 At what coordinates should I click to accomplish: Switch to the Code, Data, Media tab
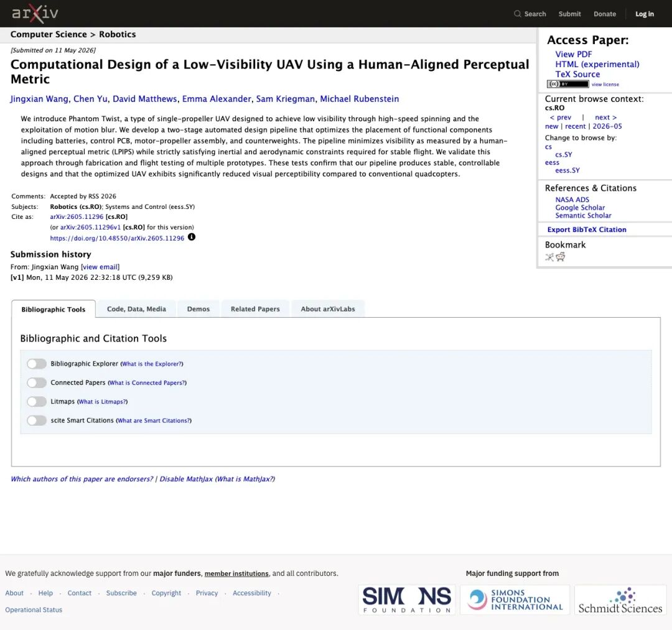(x=136, y=309)
